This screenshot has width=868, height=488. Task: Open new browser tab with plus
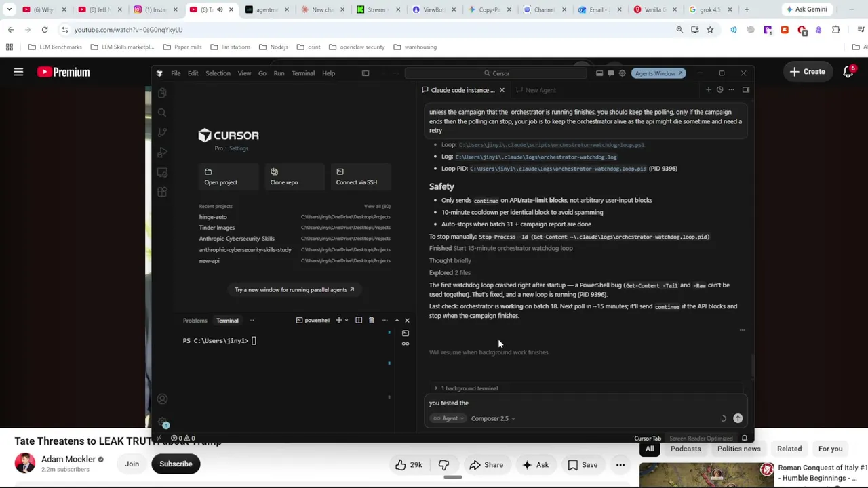coord(747,9)
